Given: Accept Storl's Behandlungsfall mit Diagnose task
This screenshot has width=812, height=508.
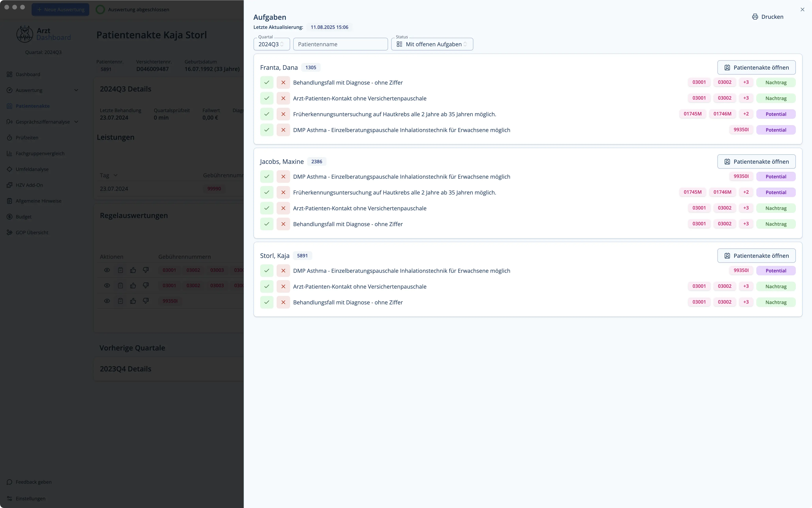Looking at the screenshot, I should [267, 302].
